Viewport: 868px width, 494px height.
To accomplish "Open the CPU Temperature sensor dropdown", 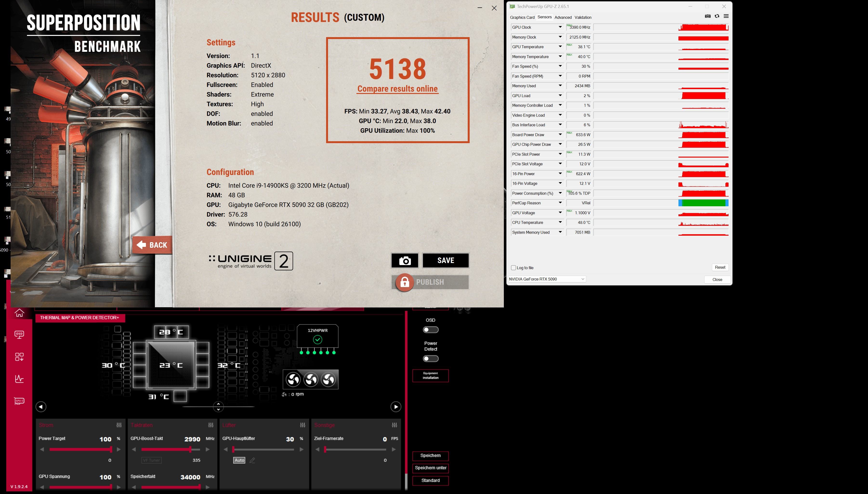I will [560, 223].
